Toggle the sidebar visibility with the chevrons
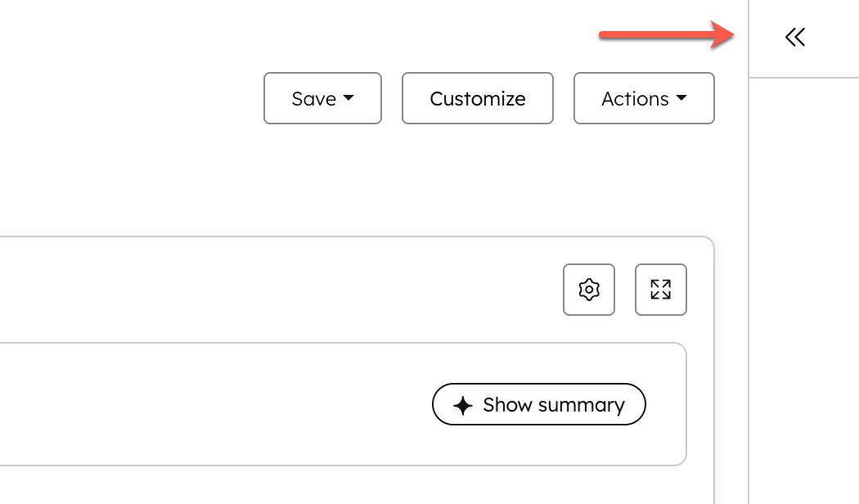Viewport: 859px width, 504px height. (x=794, y=37)
